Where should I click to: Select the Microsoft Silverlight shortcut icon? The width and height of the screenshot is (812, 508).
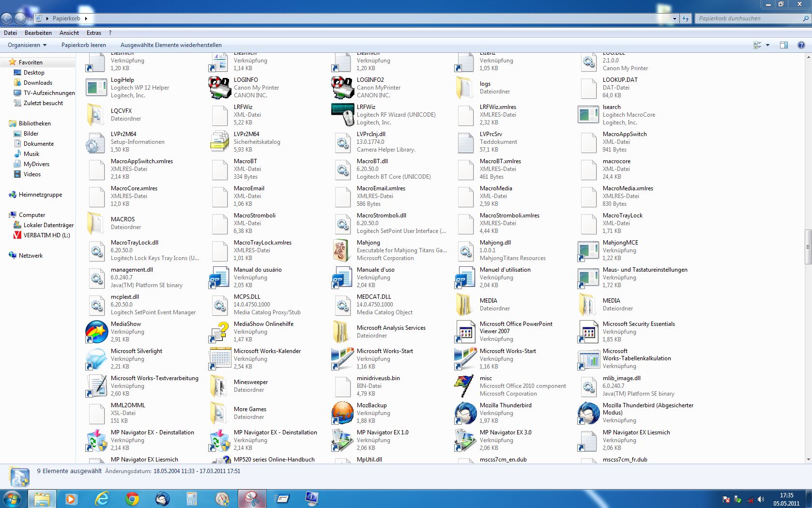(x=96, y=359)
